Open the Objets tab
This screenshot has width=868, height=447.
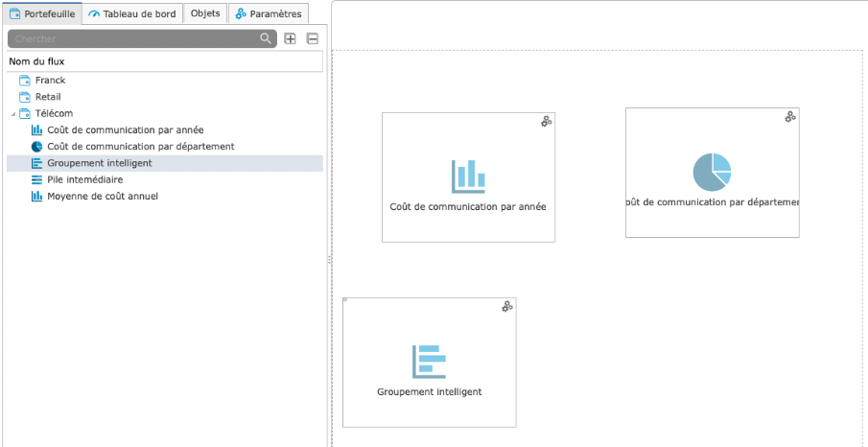pos(205,13)
